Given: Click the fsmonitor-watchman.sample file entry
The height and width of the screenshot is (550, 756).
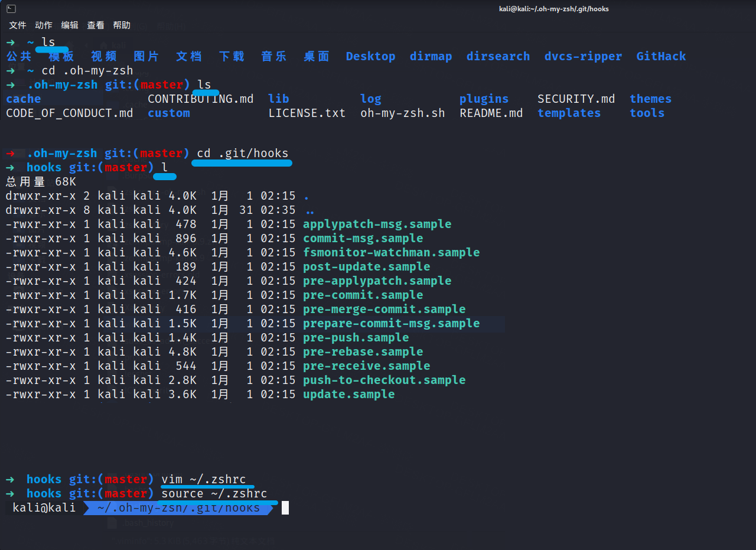Looking at the screenshot, I should click(391, 252).
